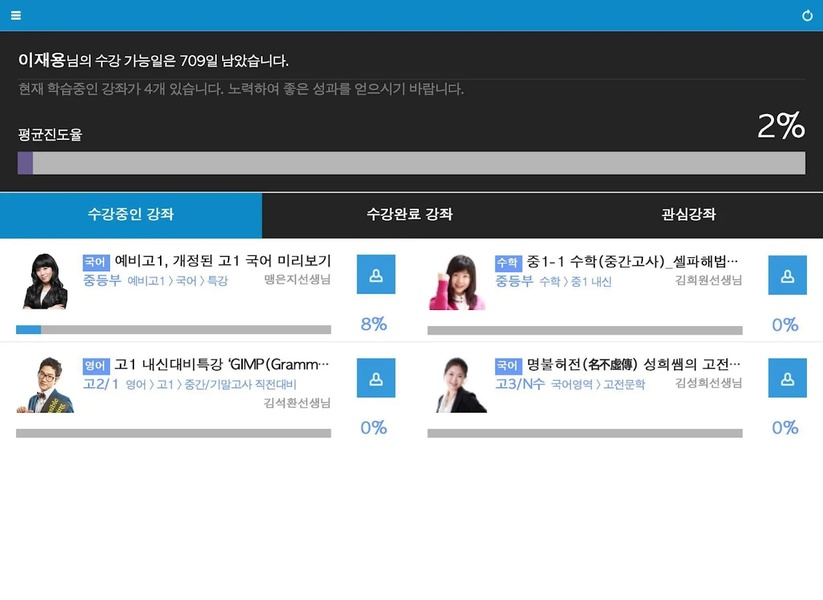Click teacher name 김희원선생님
Screen dimensions: 823x600
coord(709,280)
